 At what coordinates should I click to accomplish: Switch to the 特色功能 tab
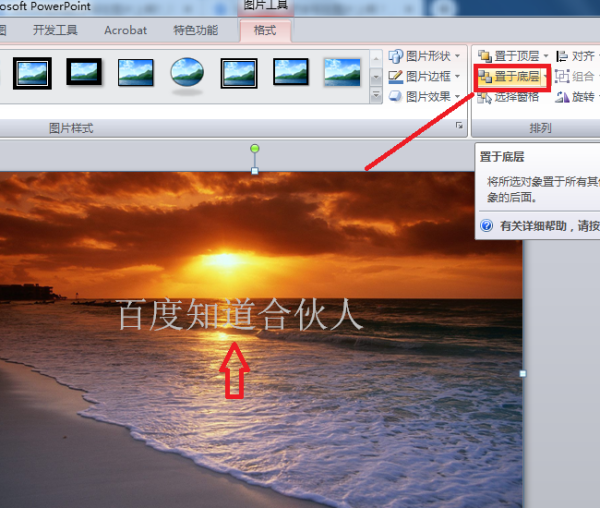click(x=196, y=30)
